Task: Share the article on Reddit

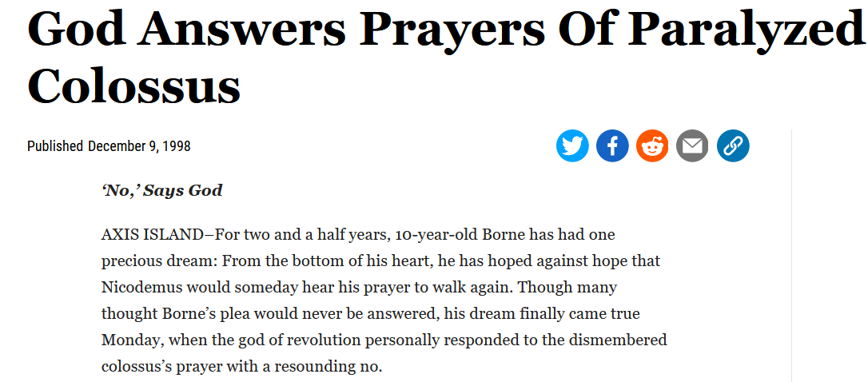Action: [x=652, y=145]
